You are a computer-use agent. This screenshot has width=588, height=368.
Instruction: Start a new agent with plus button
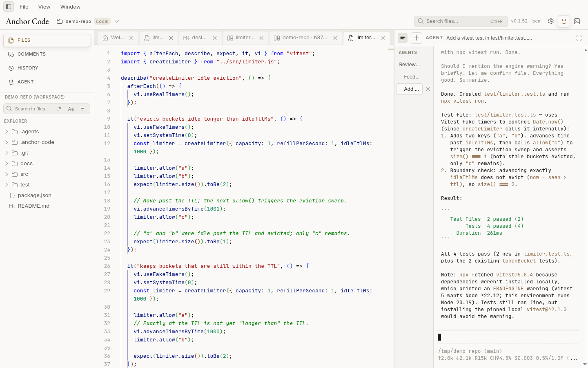click(416, 38)
